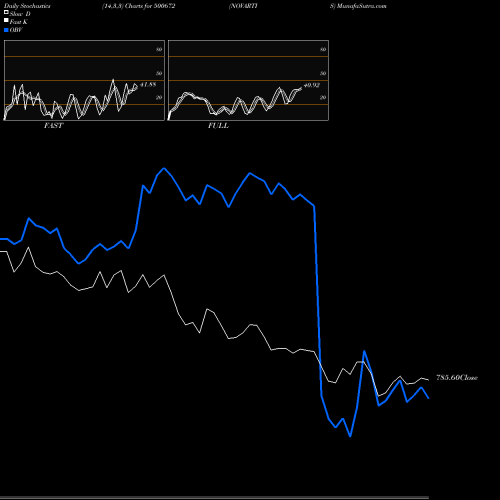The height and width of the screenshot is (500, 500).
Task: Click the 20 level label in FAST chart
Action: pos(159,97)
